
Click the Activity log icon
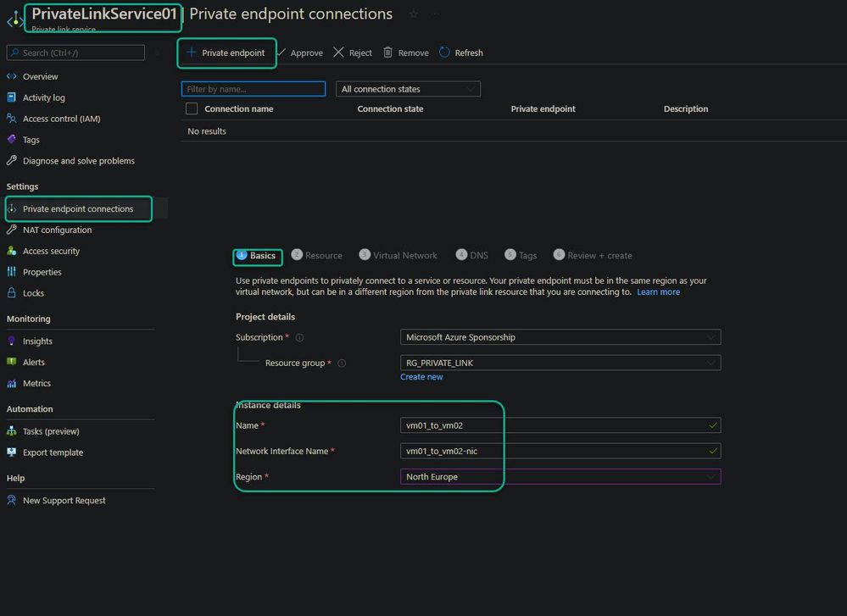click(11, 97)
